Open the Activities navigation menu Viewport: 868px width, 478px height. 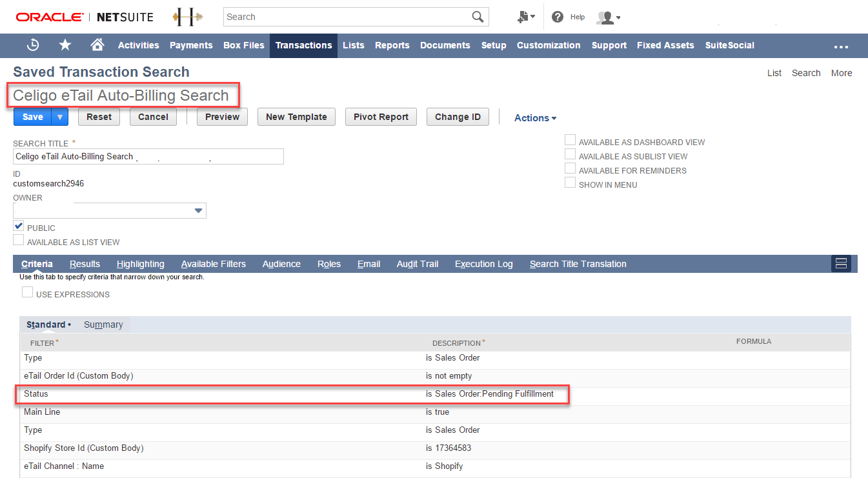(x=138, y=45)
